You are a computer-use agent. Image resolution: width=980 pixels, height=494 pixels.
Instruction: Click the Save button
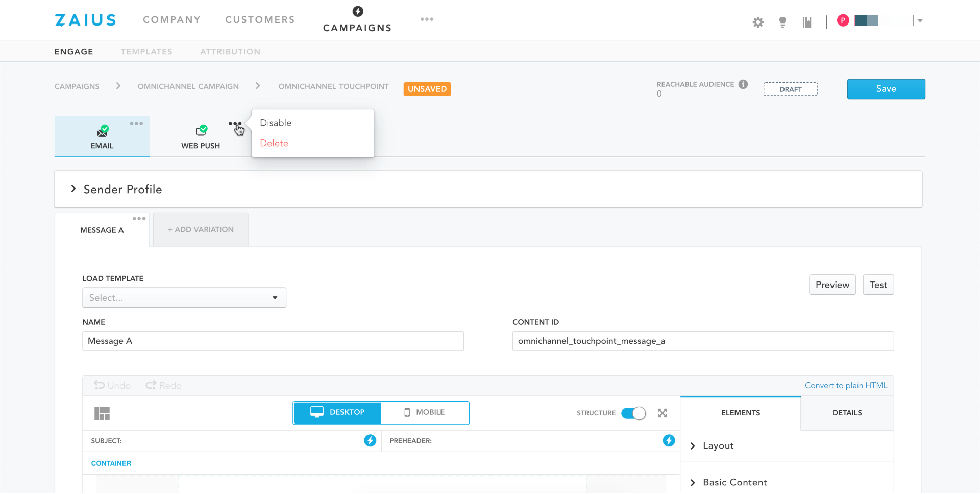pos(886,89)
